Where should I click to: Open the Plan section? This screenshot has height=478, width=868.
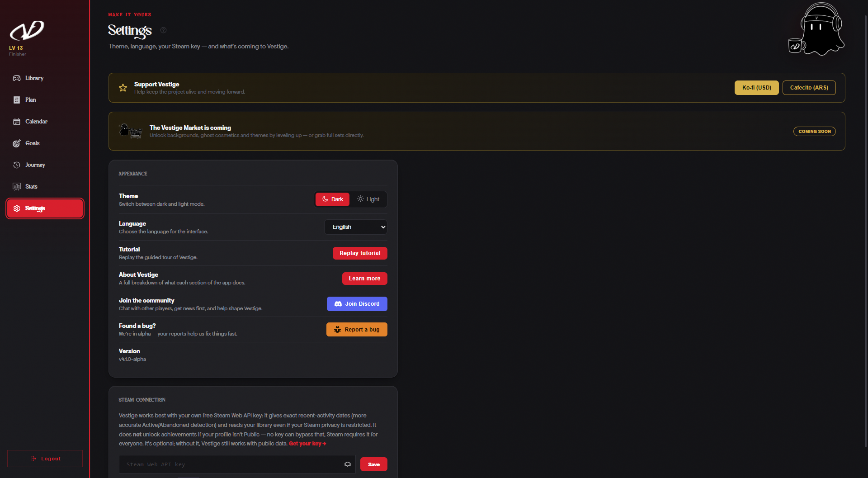click(x=45, y=100)
